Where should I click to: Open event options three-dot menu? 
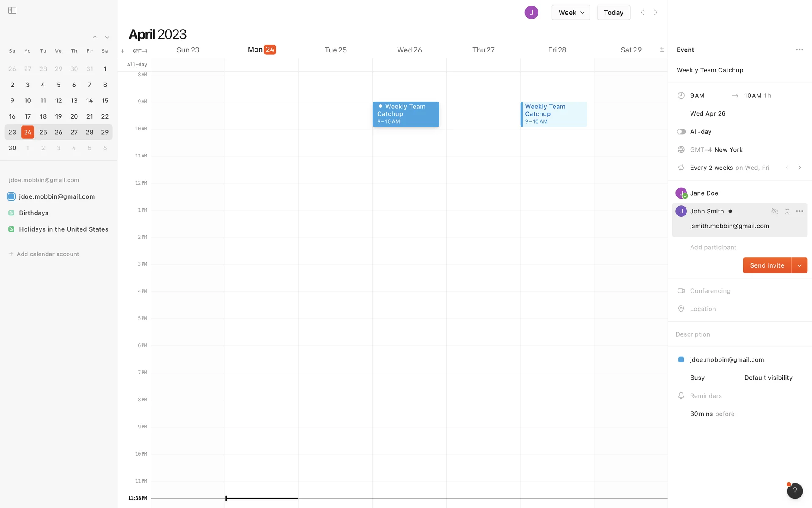pos(799,50)
